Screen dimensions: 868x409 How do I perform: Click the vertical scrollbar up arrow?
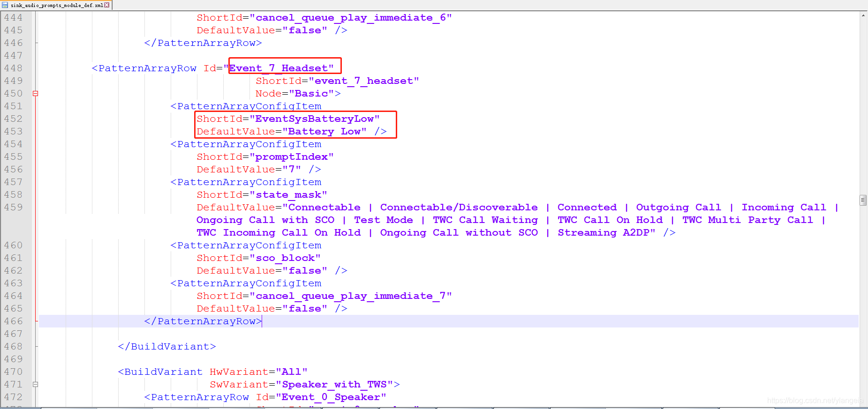point(863,15)
